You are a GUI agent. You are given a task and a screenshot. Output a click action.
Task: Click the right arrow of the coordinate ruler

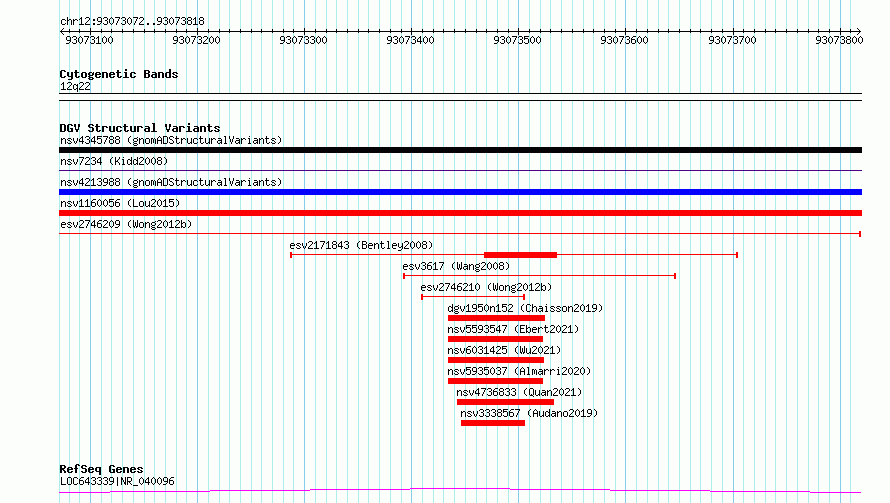(x=859, y=32)
